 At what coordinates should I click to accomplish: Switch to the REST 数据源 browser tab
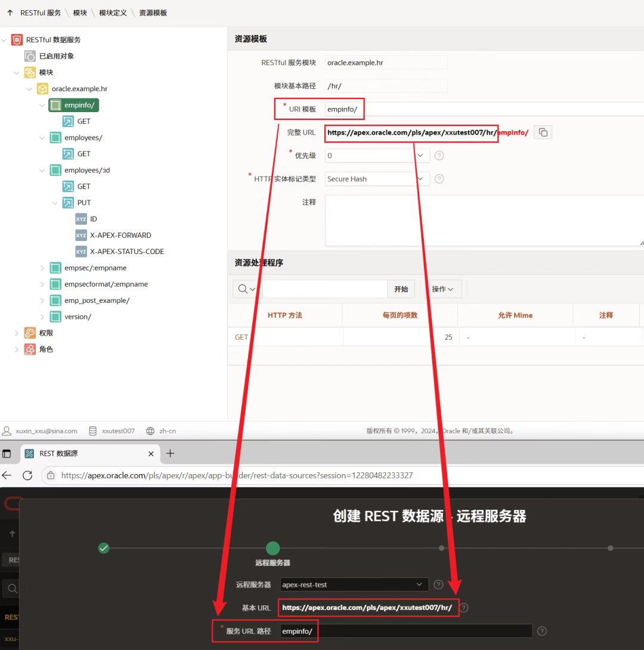tap(91, 453)
